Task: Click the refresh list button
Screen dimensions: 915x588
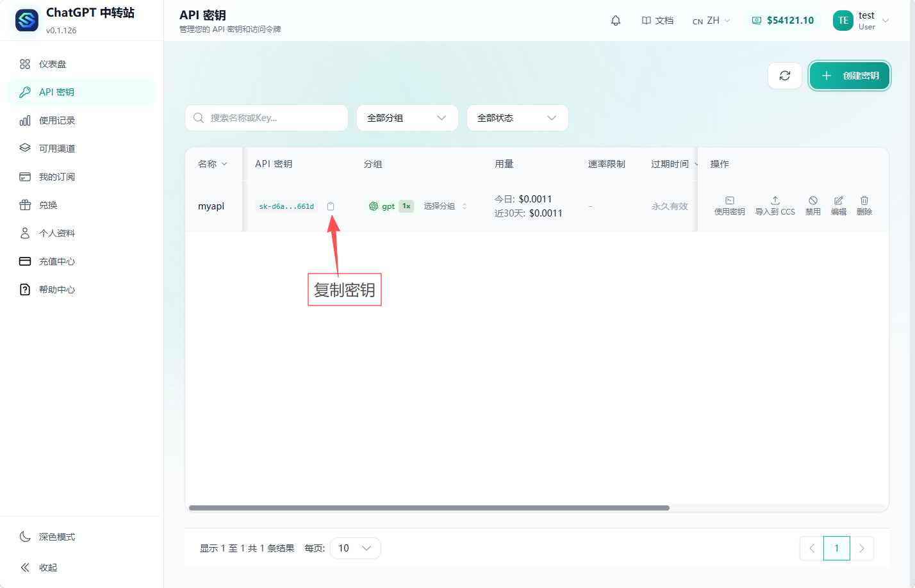Action: 785,76
